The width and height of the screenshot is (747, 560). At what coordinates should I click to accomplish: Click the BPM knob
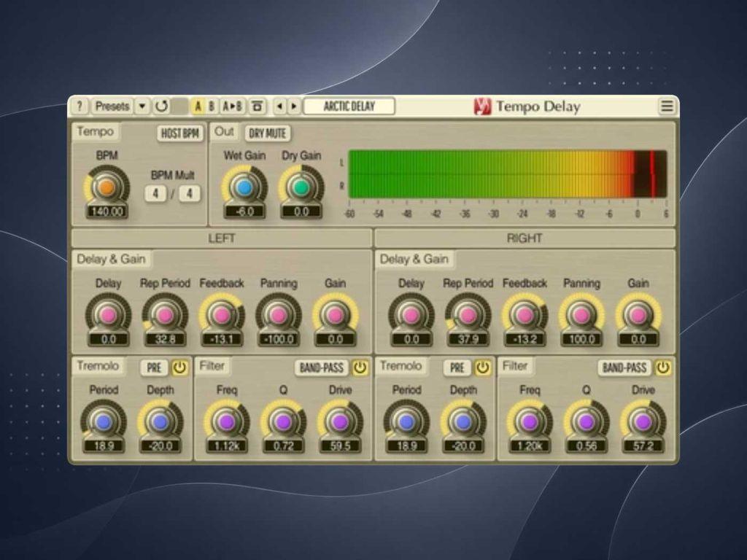[107, 187]
